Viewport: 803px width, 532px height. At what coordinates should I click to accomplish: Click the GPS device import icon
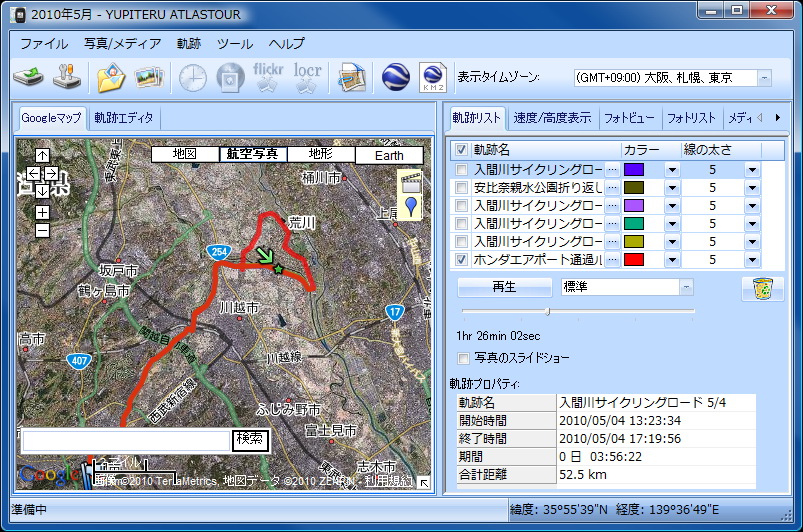click(28, 77)
